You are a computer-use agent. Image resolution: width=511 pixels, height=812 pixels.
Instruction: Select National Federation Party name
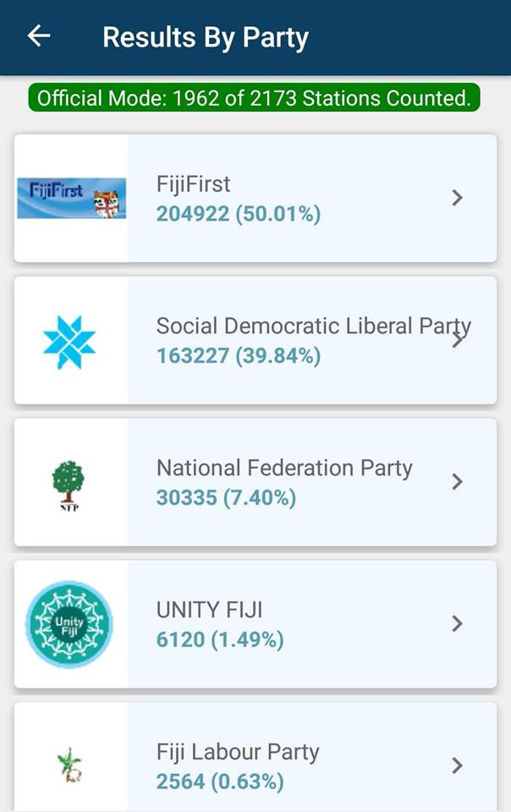click(284, 468)
